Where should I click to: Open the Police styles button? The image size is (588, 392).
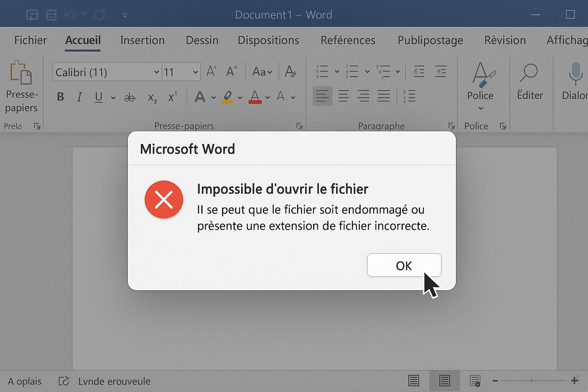tap(481, 86)
